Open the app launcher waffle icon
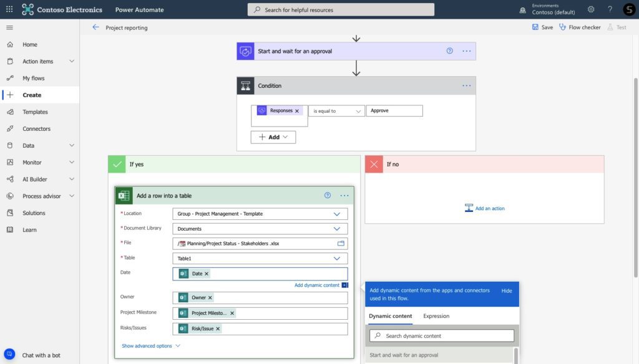 [x=9, y=9]
